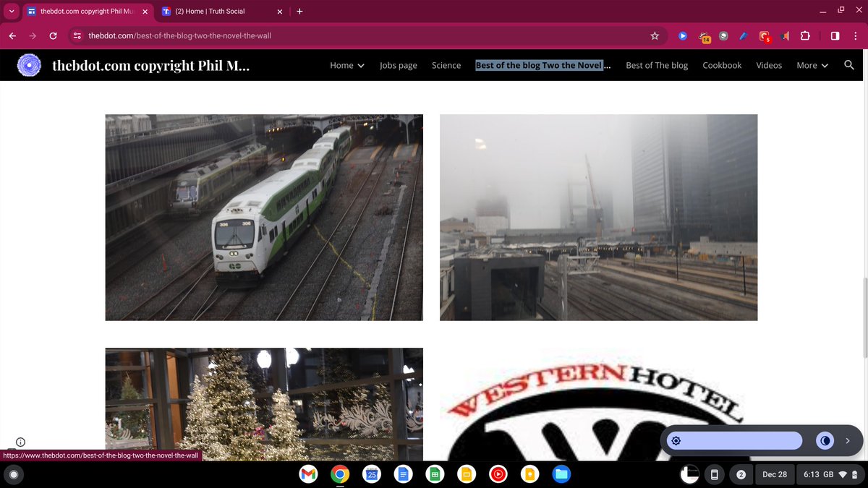The height and width of the screenshot is (488, 868).
Task: Launch Google Sheets from the shelf
Action: click(435, 474)
